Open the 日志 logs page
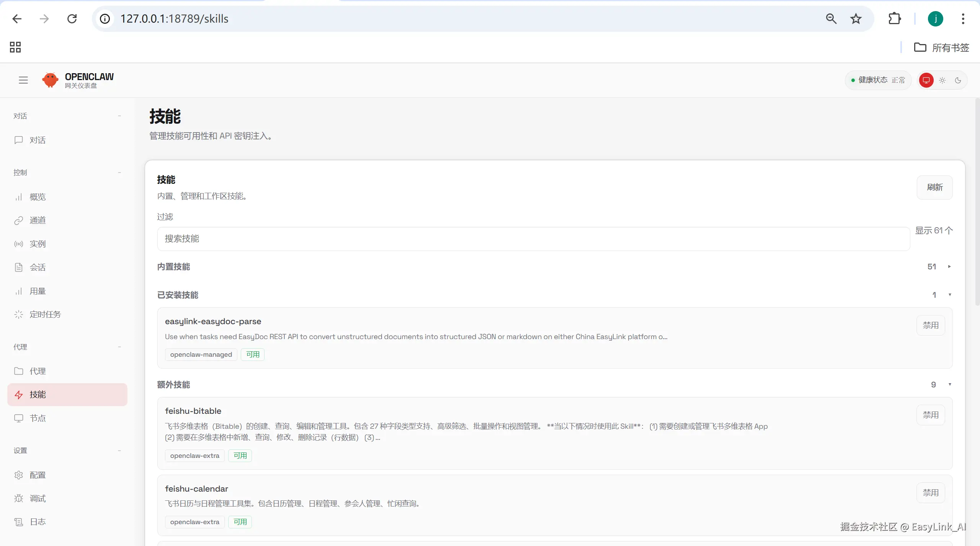Image resolution: width=980 pixels, height=546 pixels. click(x=38, y=522)
